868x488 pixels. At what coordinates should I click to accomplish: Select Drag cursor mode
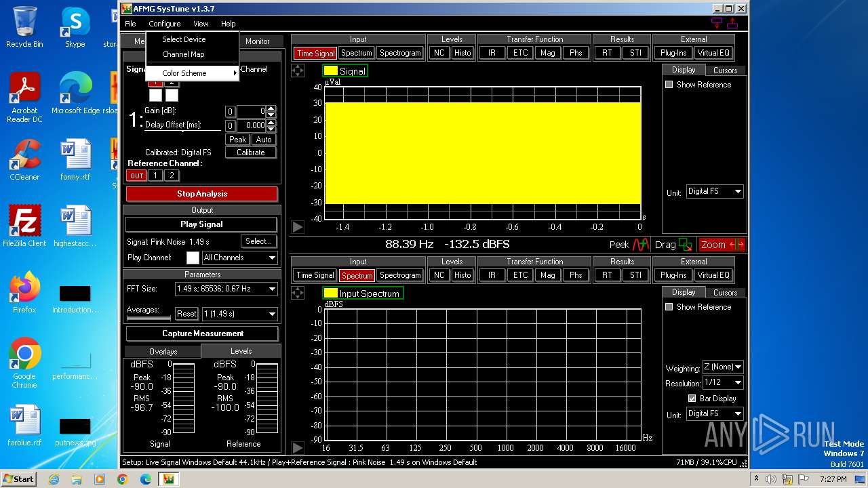(674, 245)
